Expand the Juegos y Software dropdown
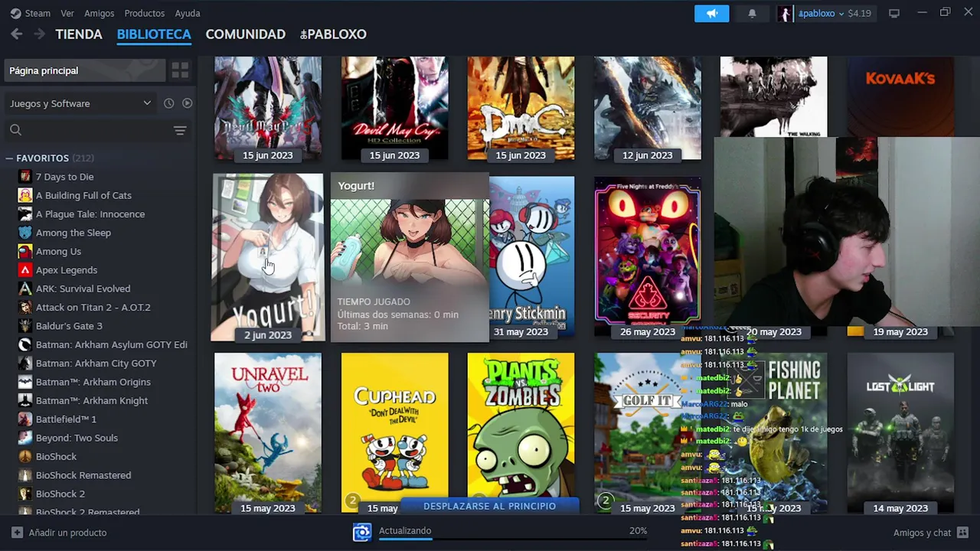The image size is (980, 551). tap(80, 103)
